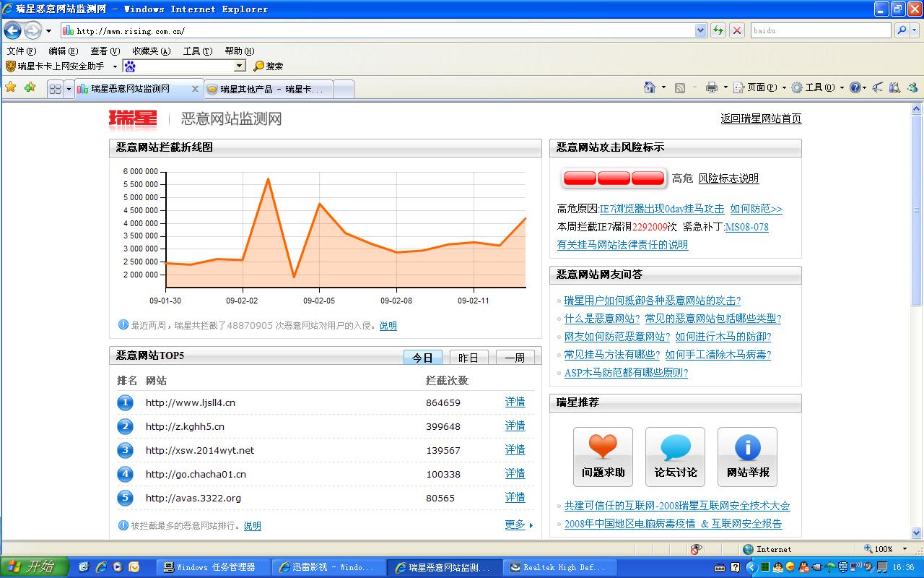This screenshot has width=924, height=578.
Task: Open 详情 for http://xsw.2014wyt.net
Action: 515,449
